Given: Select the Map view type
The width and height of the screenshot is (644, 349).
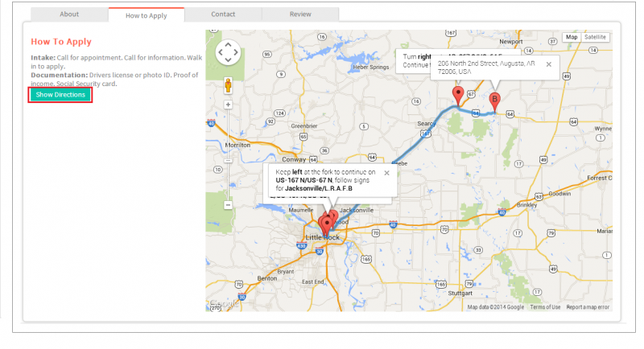Looking at the screenshot, I should point(572,37).
